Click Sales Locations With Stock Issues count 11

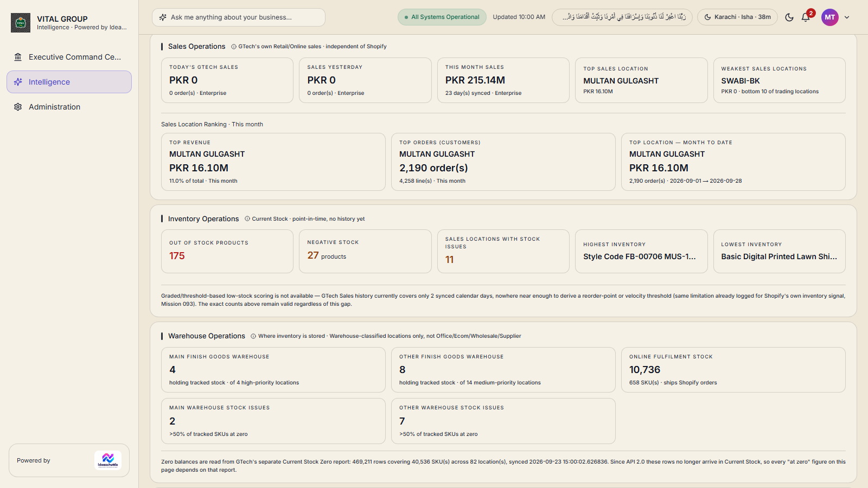tap(449, 260)
